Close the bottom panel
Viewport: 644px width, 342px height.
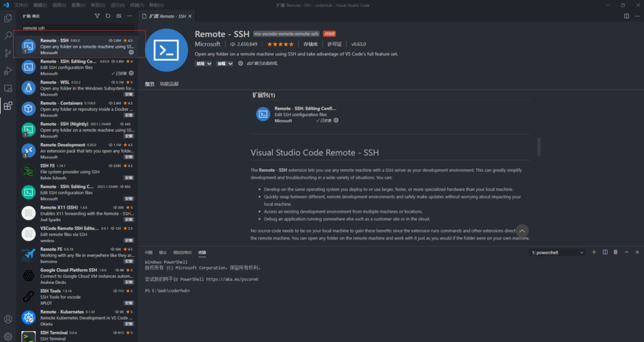point(637,252)
